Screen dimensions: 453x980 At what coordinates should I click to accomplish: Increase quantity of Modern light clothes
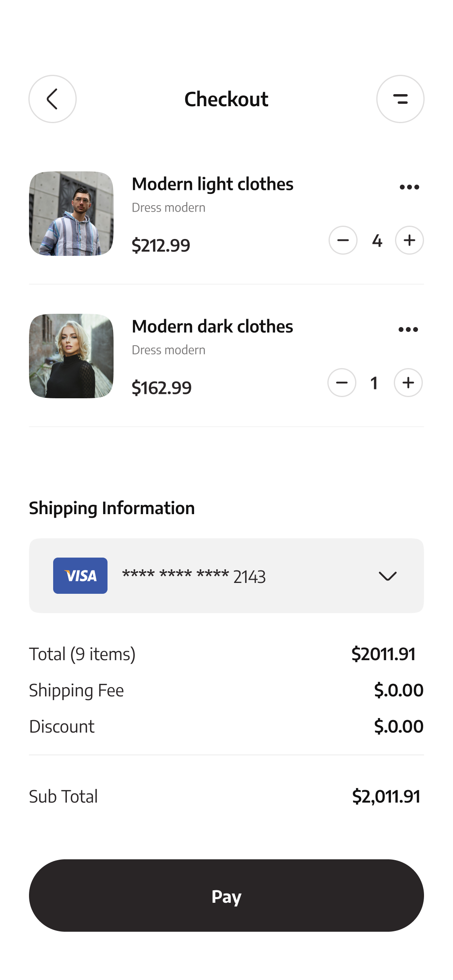[410, 240]
